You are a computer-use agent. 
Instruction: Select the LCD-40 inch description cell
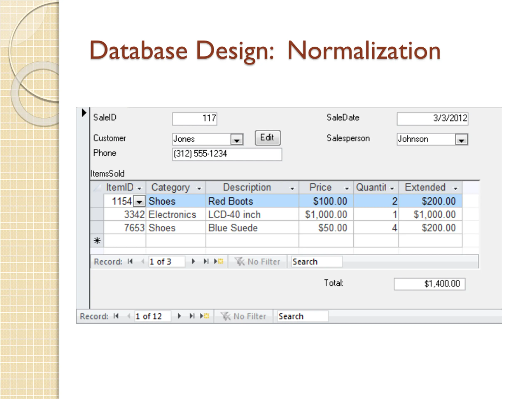(x=252, y=214)
